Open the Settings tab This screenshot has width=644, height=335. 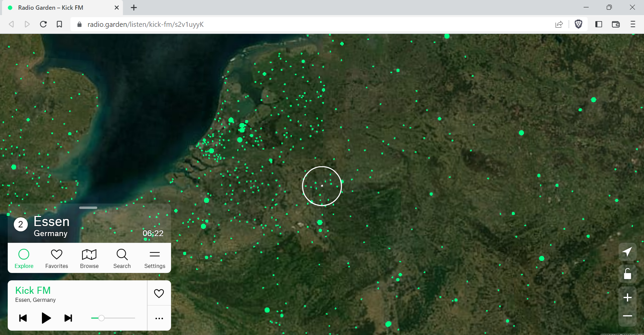click(155, 259)
